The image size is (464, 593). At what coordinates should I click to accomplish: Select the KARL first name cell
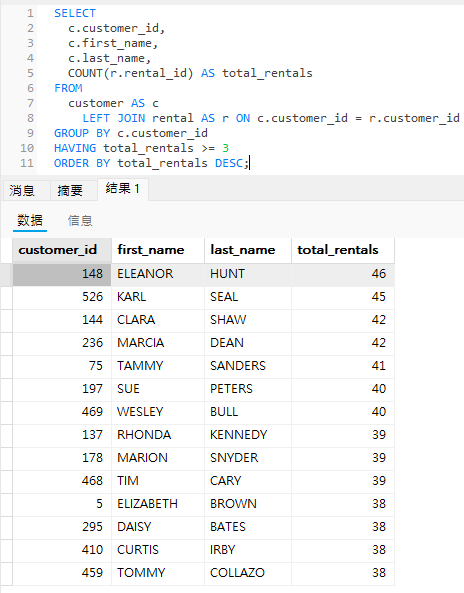(158, 297)
